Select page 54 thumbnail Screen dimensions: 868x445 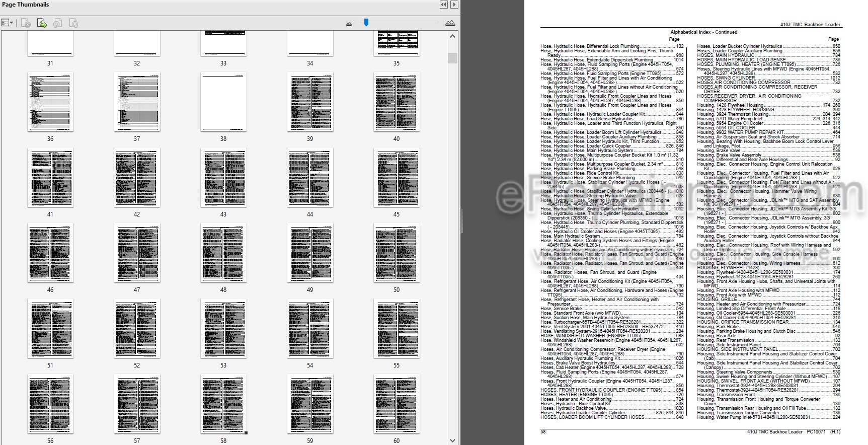pos(310,329)
